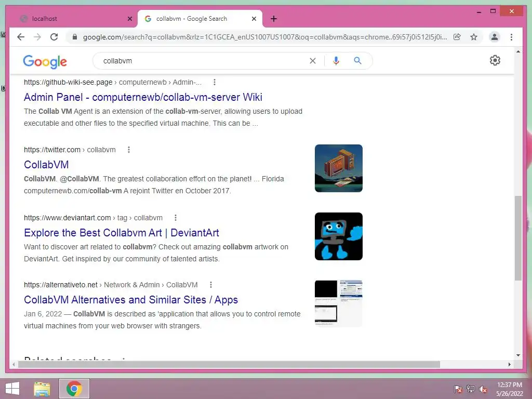532x399 pixels.
Task: Click the scroll down arrow
Action: pyautogui.click(x=518, y=355)
